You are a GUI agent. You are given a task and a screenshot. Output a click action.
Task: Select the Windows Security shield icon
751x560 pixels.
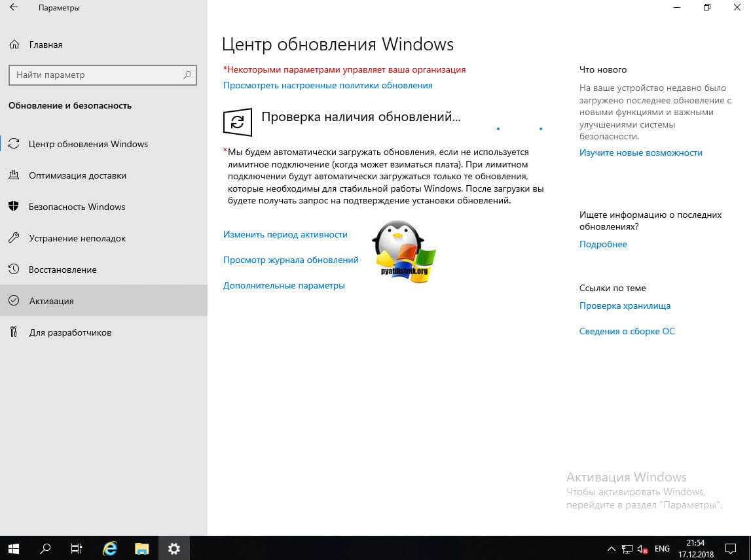click(14, 207)
